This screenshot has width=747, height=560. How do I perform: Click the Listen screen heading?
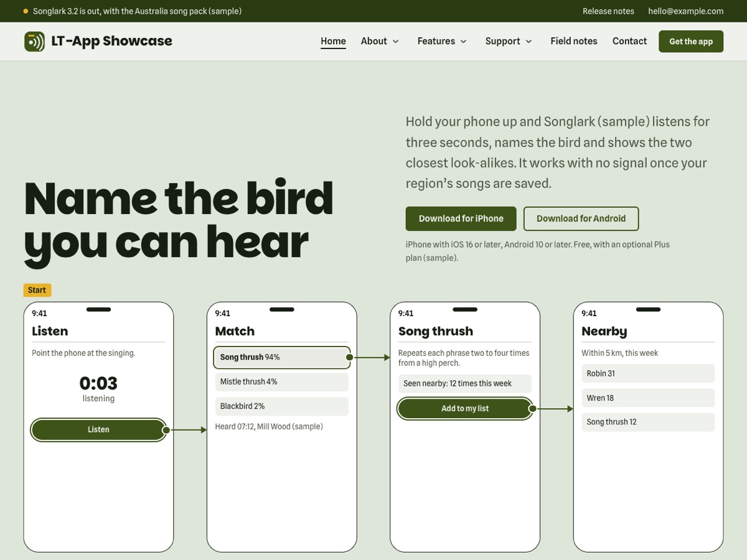pyautogui.click(x=50, y=331)
